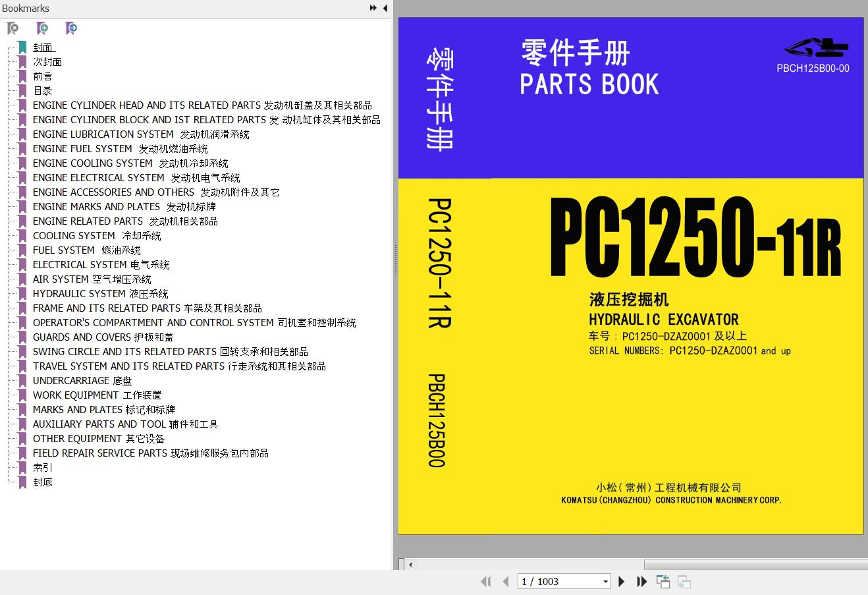
Task: Click the bookmark icon beside 目录
Action: point(22,91)
